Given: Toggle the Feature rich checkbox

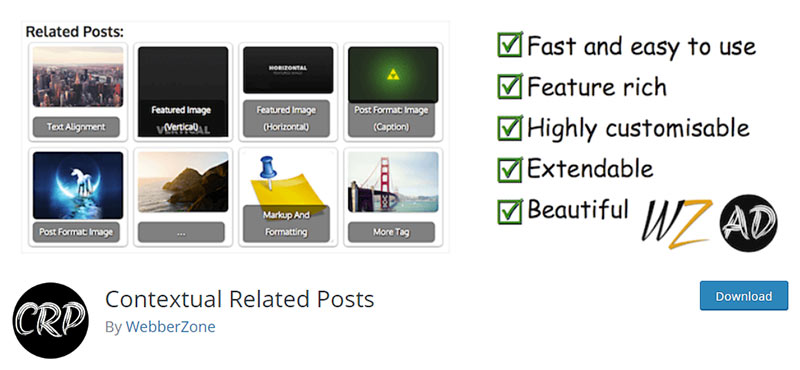Looking at the screenshot, I should (x=510, y=86).
